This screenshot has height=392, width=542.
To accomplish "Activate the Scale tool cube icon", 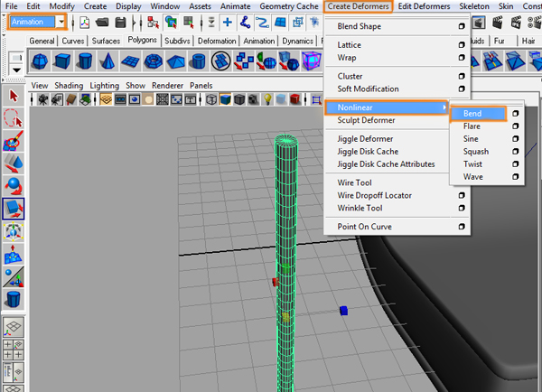I will 14,210.
